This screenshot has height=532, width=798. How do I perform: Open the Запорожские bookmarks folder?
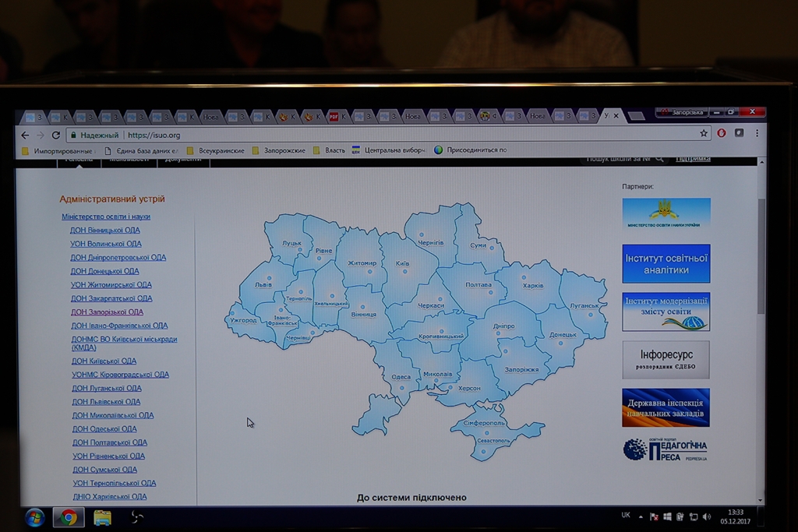click(279, 150)
